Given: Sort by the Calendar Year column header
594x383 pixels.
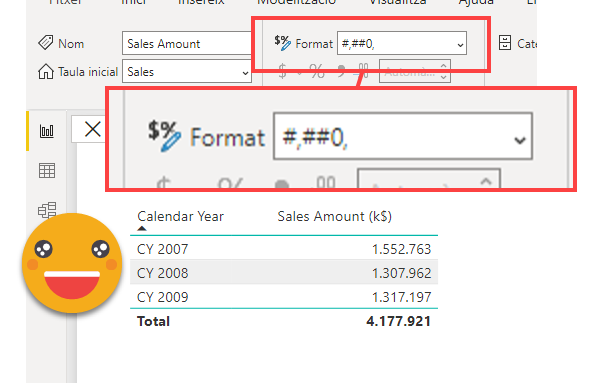Looking at the screenshot, I should 180,216.
